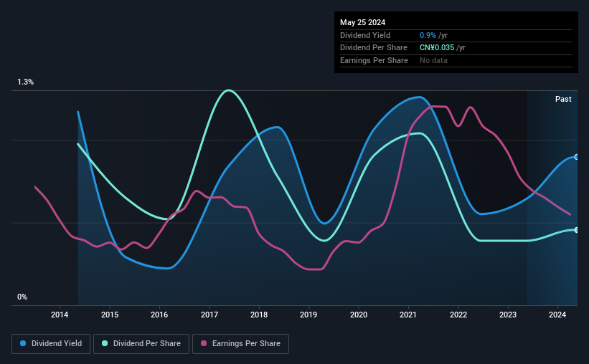Click the Dividend Yield tooltip row label
Screen dimensions: 589x364
[365, 35]
